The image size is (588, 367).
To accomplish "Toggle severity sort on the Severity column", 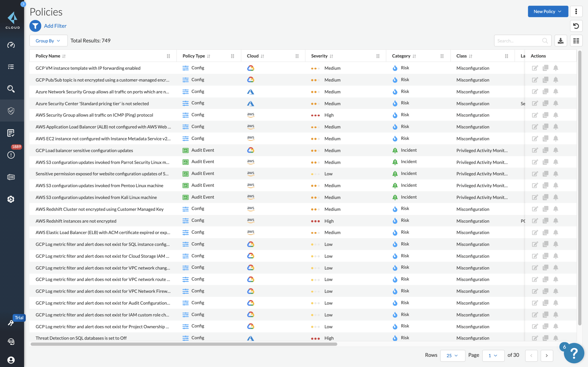I will 331,56.
